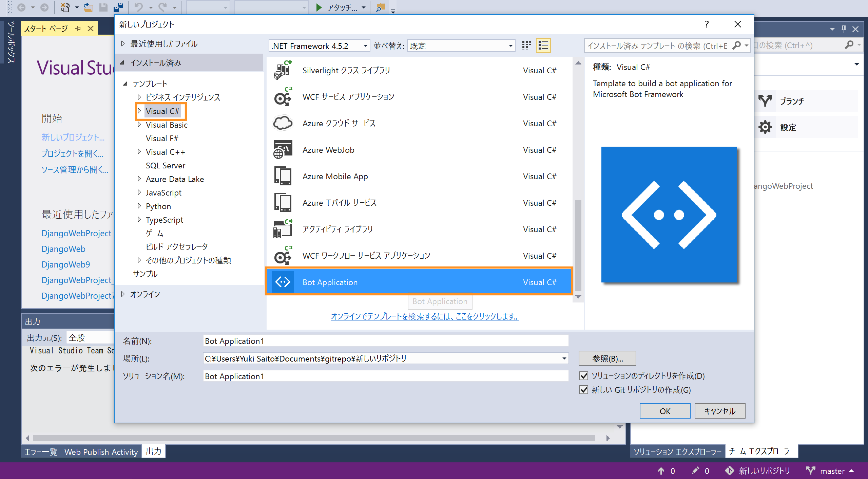Toggle create directory for solution checkbox
Viewport: 868px width, 479px height.
tap(584, 376)
